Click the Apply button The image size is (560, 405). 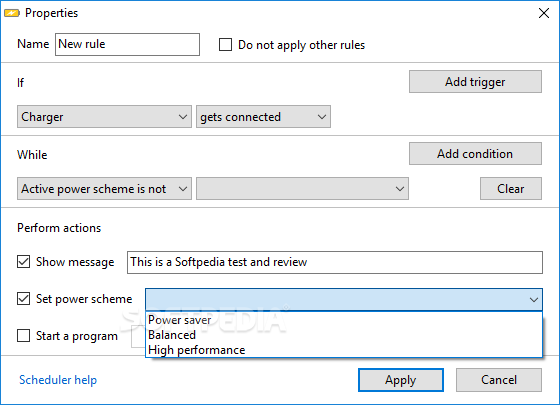coord(401,380)
